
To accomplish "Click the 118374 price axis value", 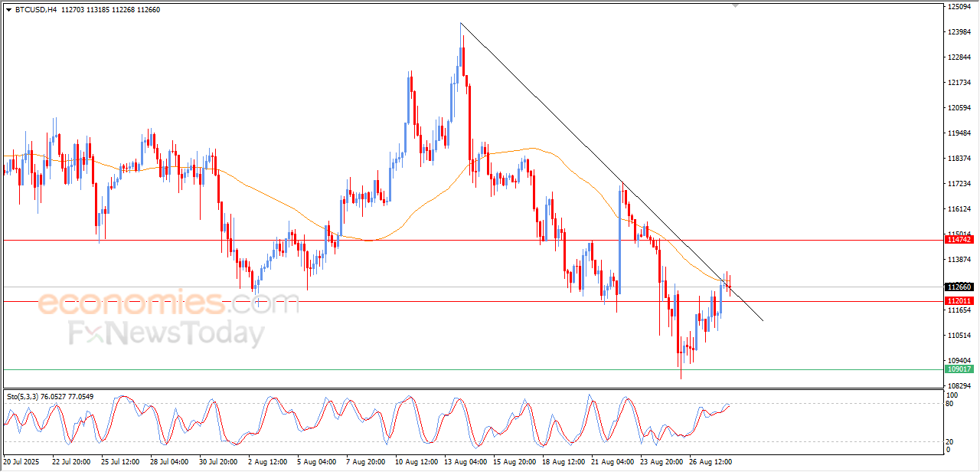I will click(x=959, y=159).
